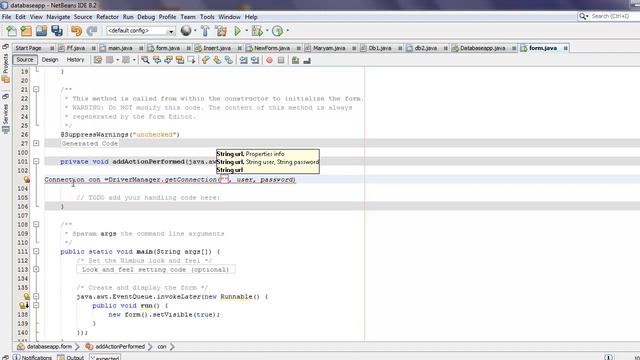This screenshot has height=360, width=640.
Task: Toggle Highlight Search in editor toolbar
Action: 180,60
